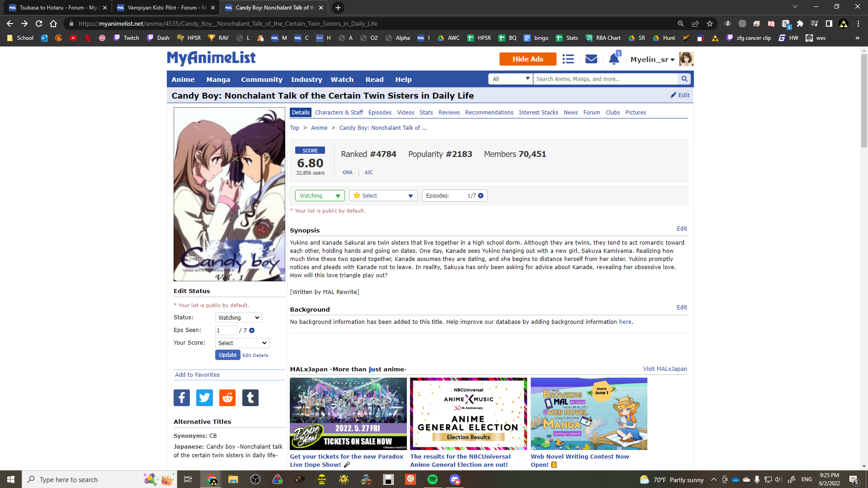Open the notifications bell icon
Screen dimensions: 868x488
coord(614,59)
